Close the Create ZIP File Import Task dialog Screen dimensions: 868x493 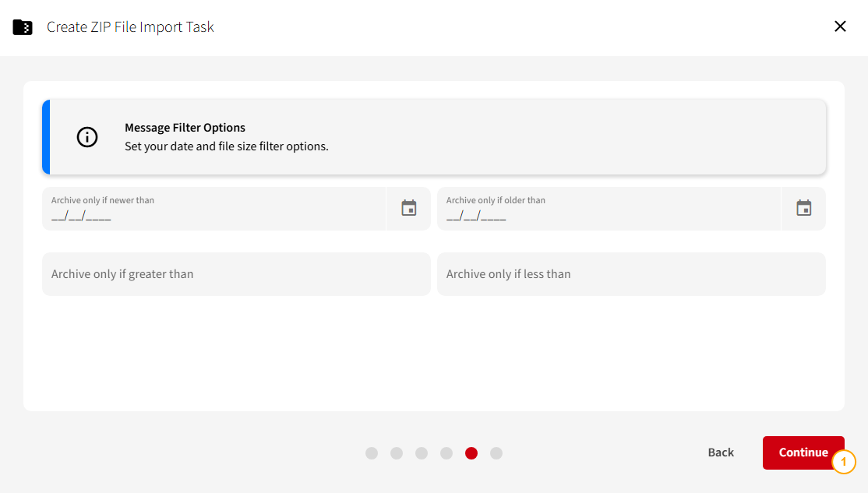tap(840, 26)
